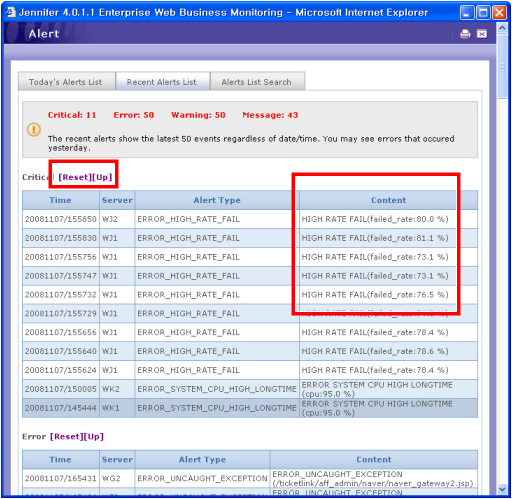
Task: Click ERROR_SYSTEM_CPU_HIGH_LONGTIME alert type in WK2 row
Action: click(217, 389)
